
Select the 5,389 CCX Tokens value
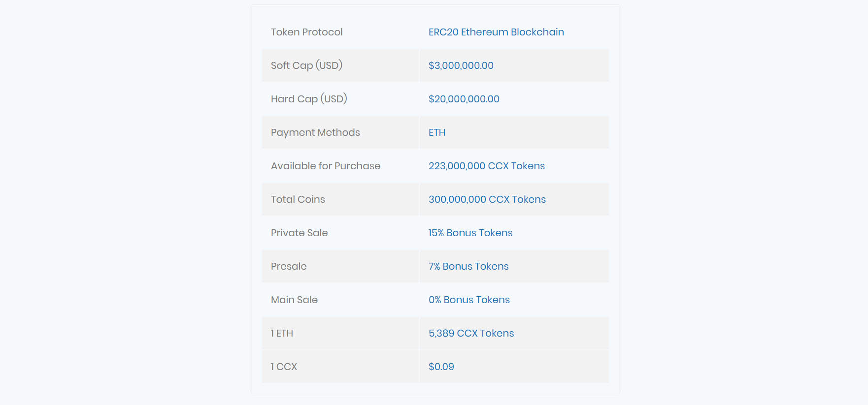(x=471, y=333)
